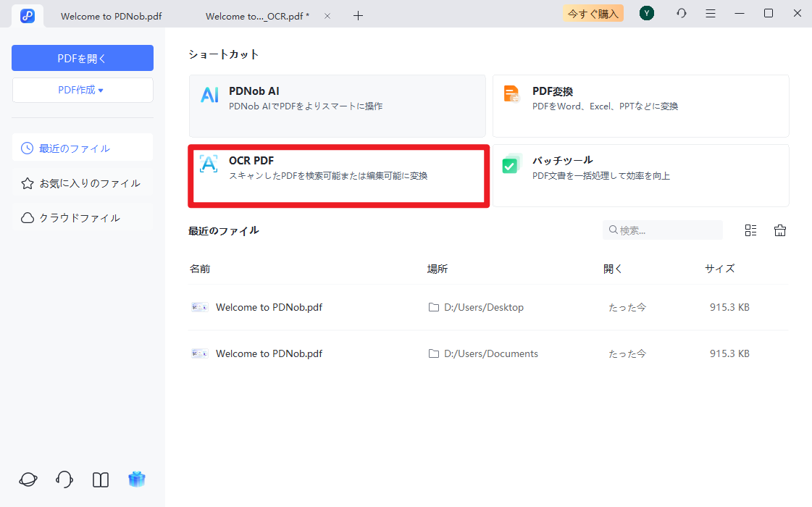Screen dimensions: 812x507
Task: Open the PDF変換 shortcut card
Action: point(640,106)
